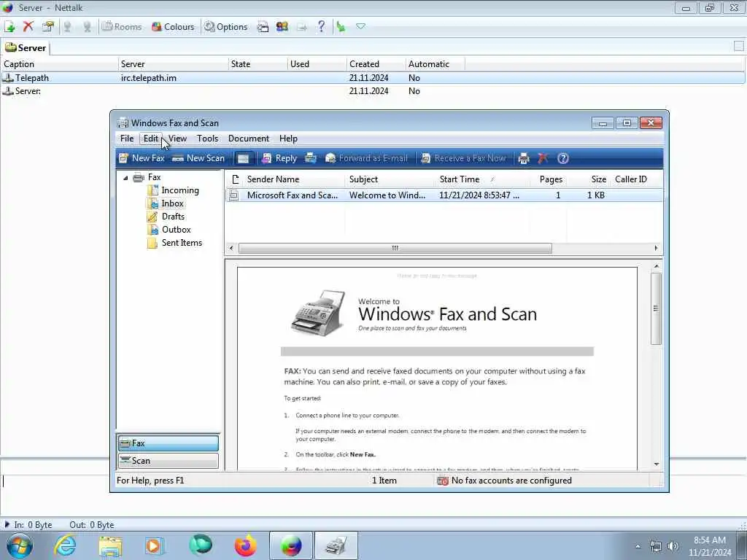The image size is (747, 560).
Task: Click the green arrow icon in Nettalk toolbar
Action: pos(341,27)
